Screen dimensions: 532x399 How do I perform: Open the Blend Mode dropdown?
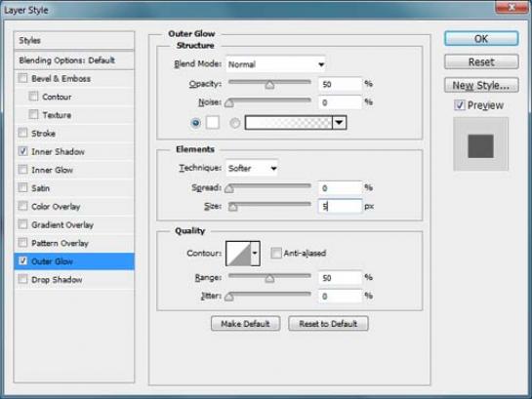tap(276, 64)
